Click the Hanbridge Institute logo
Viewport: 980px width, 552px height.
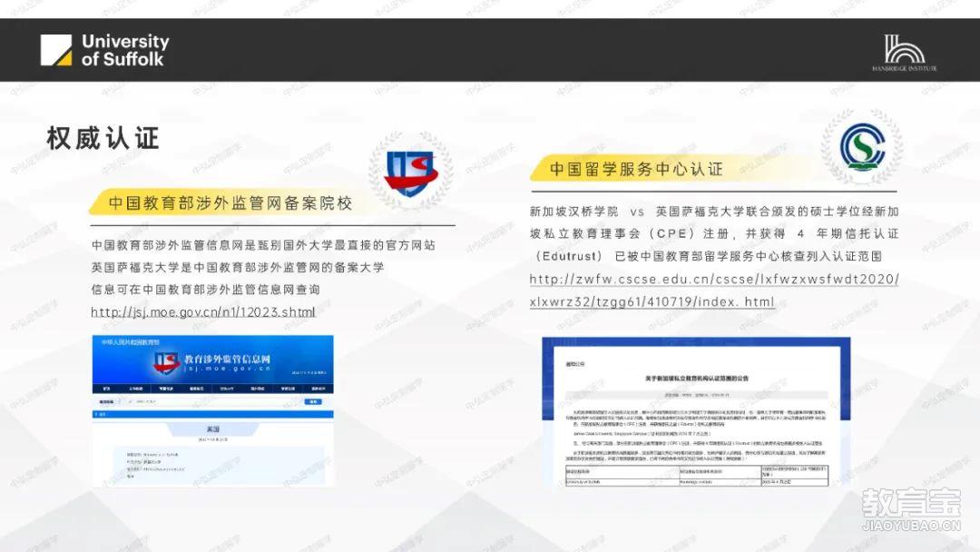pos(905,53)
